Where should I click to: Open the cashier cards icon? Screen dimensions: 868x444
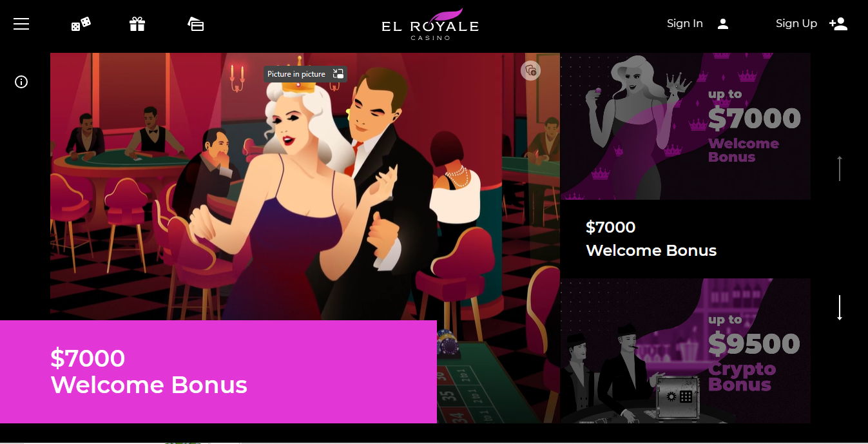click(196, 24)
